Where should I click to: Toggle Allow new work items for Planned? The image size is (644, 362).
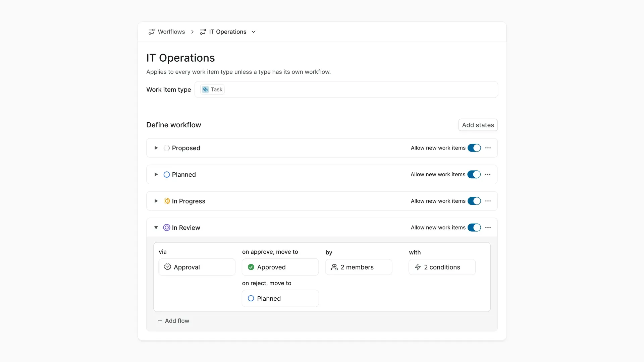tap(474, 174)
